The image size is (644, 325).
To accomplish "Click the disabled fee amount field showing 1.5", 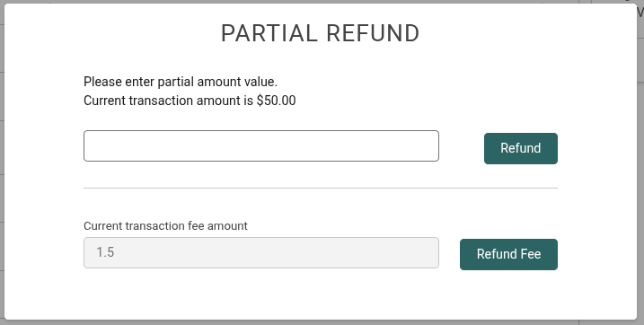I will 261,252.
